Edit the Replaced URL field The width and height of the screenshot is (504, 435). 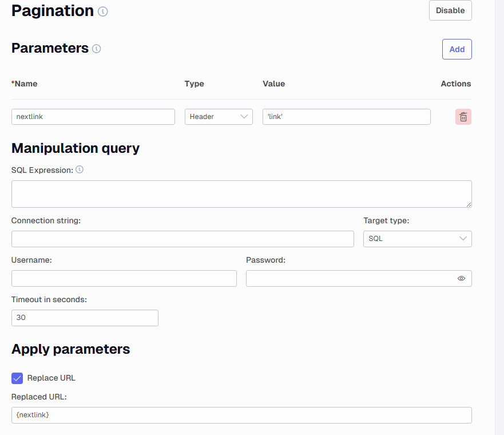pyautogui.click(x=241, y=415)
